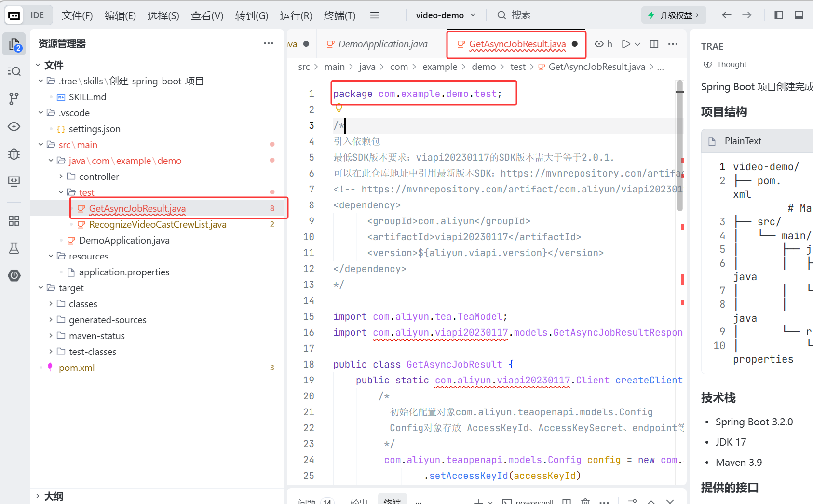Open the hamburger overflow menu in menu bar

(x=375, y=15)
